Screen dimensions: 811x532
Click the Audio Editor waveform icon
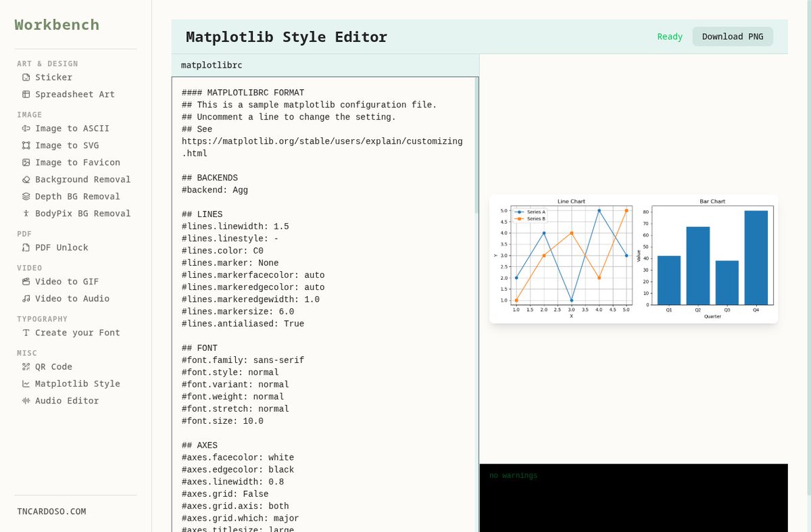click(26, 400)
